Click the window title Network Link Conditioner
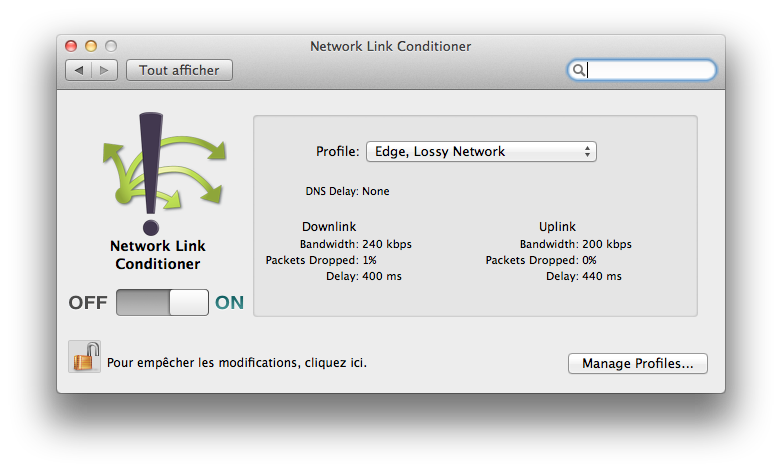Screen dimensions: 782x472 (390, 46)
